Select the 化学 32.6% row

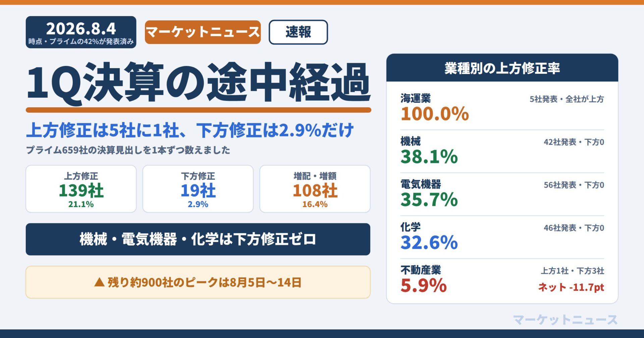(x=502, y=237)
